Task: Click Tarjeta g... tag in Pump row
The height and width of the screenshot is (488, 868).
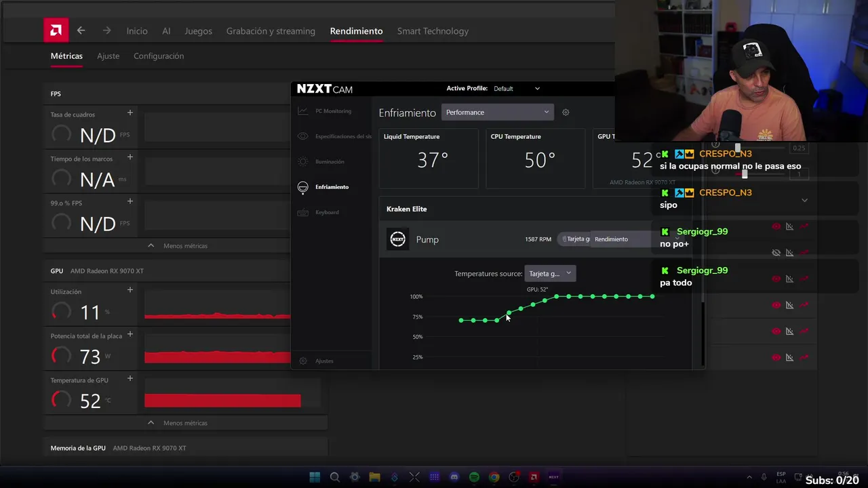Action: pos(574,239)
